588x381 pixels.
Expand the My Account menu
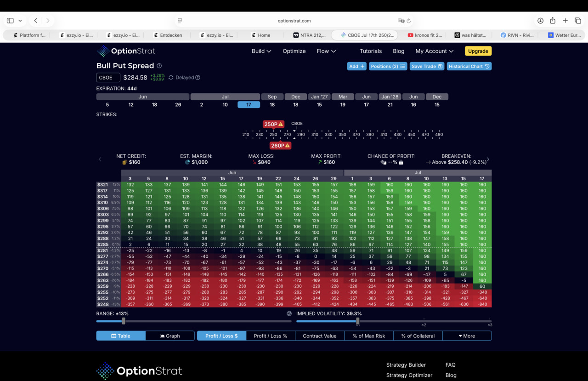435,51
